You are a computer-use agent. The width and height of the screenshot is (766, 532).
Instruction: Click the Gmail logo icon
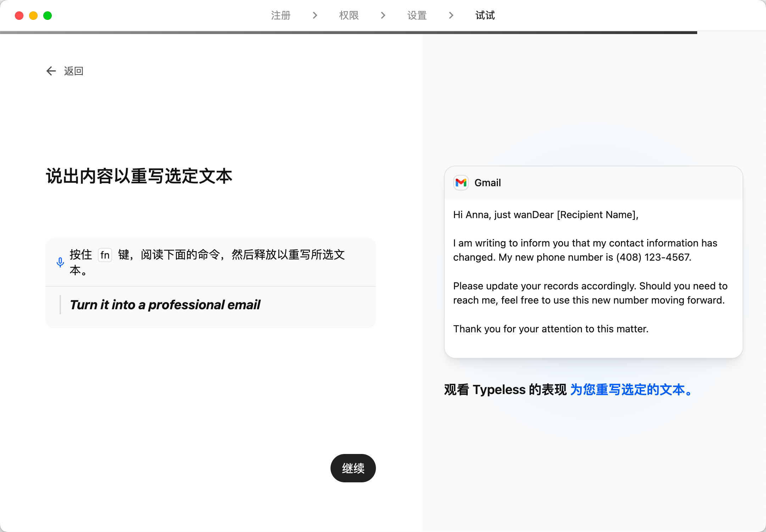coord(461,183)
